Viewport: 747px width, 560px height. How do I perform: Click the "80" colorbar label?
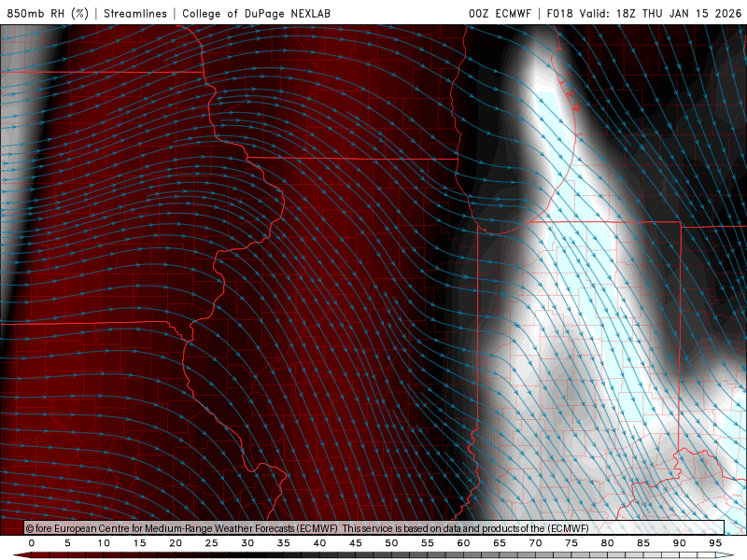(607, 543)
